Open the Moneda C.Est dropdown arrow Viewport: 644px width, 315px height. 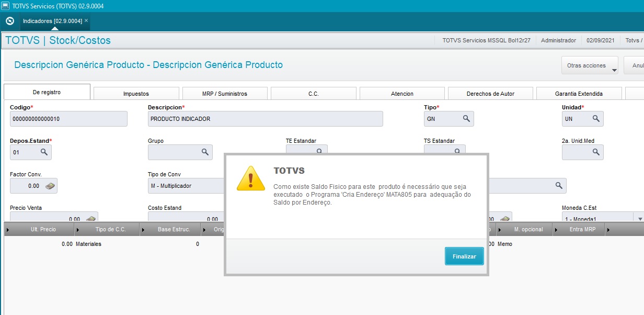point(638,218)
